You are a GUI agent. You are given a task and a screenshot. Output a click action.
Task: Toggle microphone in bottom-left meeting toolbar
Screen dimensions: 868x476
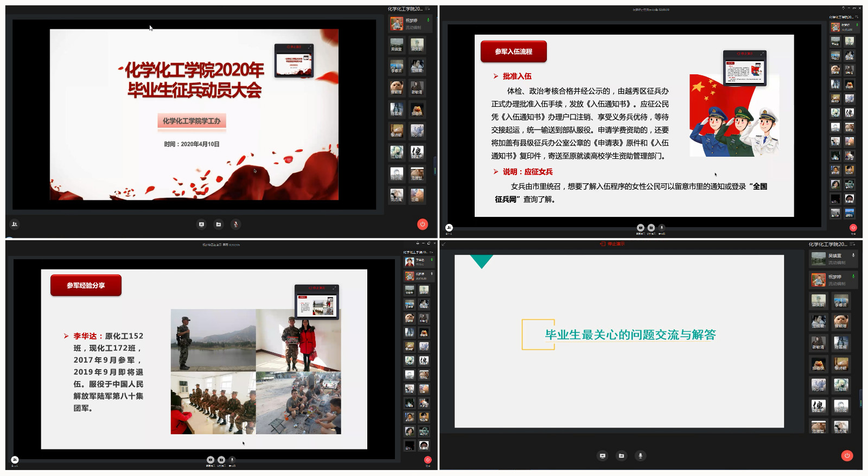coord(232,460)
